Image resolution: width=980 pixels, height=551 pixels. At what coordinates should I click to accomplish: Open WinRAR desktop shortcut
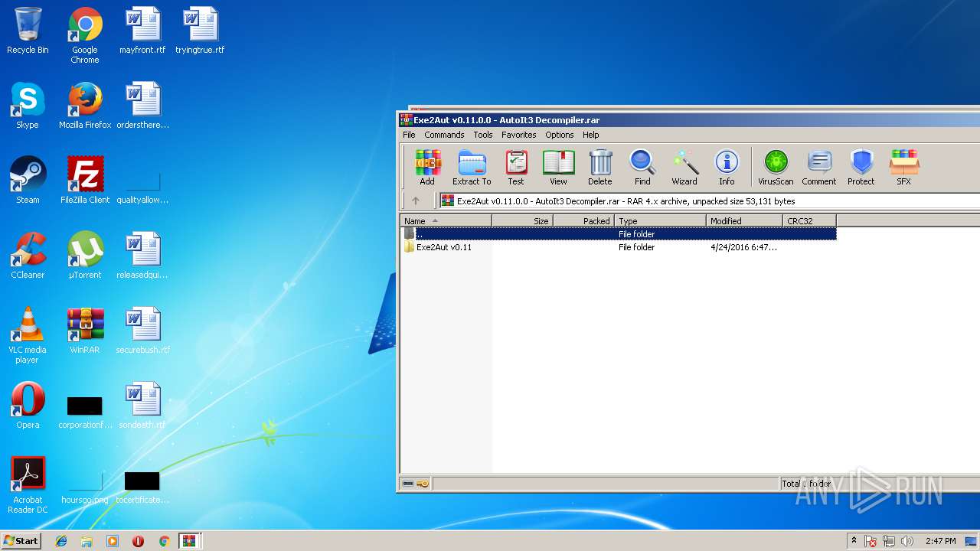(85, 331)
